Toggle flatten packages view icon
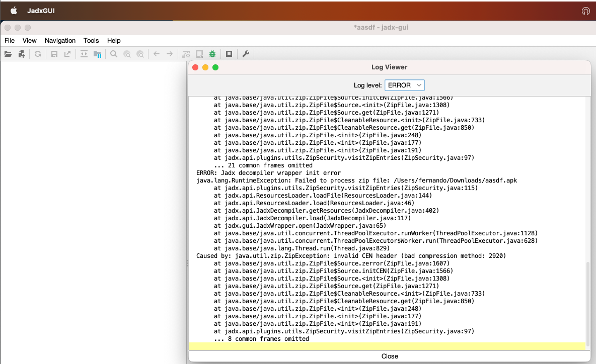Image resolution: width=596 pixels, height=364 pixels. click(97, 54)
